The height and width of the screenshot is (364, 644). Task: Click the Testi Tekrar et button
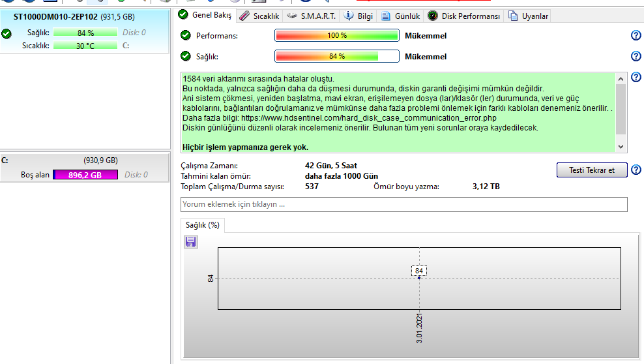pyautogui.click(x=592, y=170)
